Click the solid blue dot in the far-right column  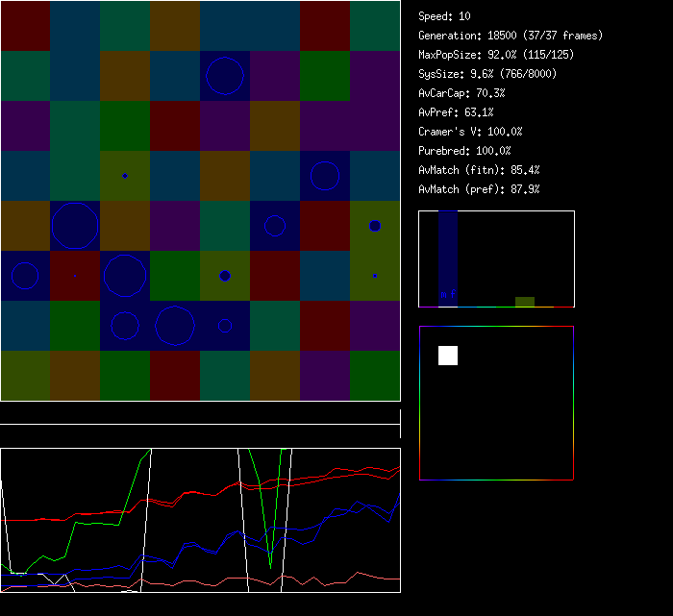point(375,226)
